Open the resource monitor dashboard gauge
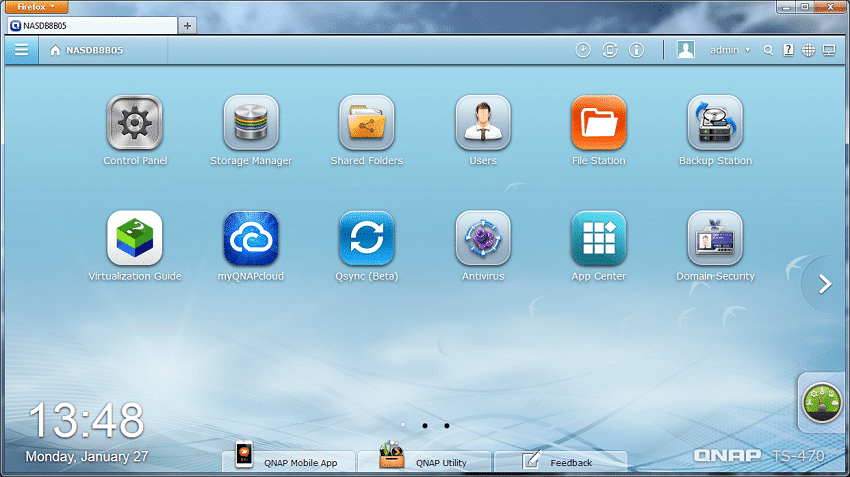Screen dimensions: 850x477 pos(822,403)
